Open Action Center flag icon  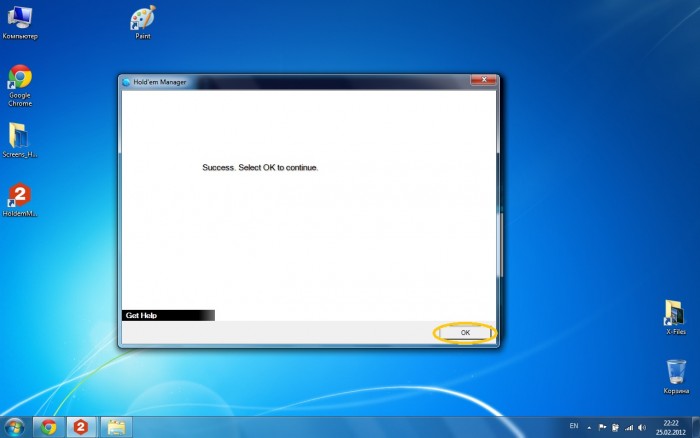click(x=602, y=427)
